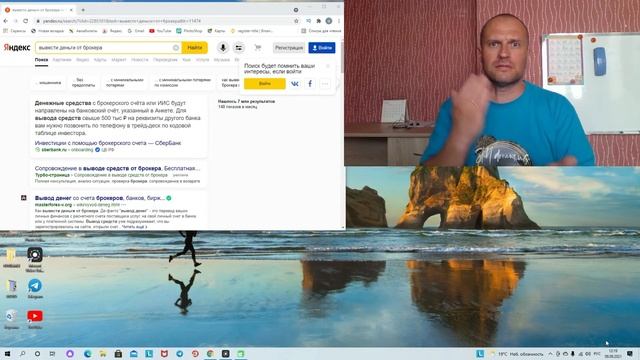
Task: Reload the page in Chrome
Action: coord(26,21)
